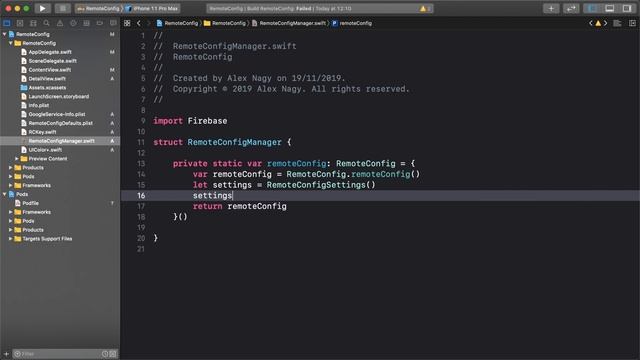Toggle source-control status filter icon
Image resolution: width=640 pixels, height=360 pixels.
pos(113,354)
